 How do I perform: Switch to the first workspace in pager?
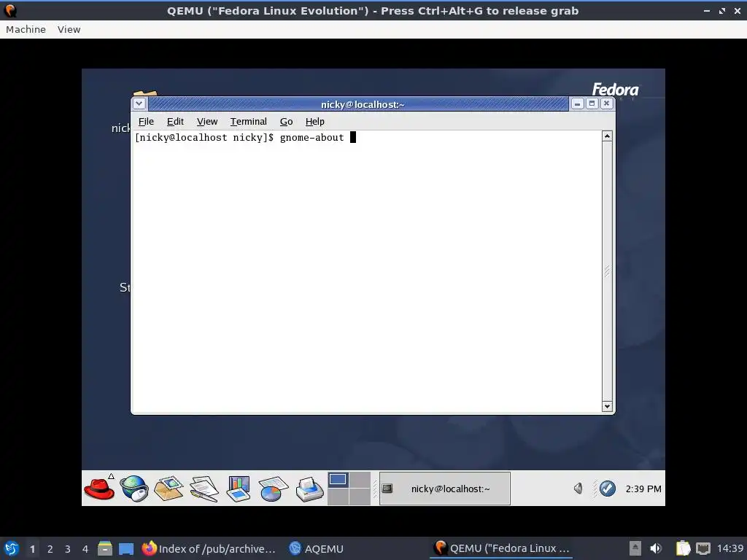[338, 480]
